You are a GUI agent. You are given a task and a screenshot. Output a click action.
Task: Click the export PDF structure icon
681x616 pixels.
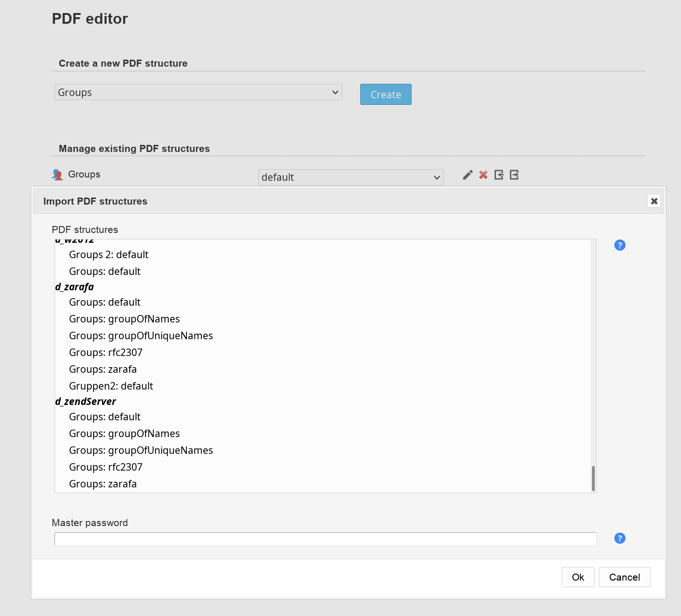514,175
